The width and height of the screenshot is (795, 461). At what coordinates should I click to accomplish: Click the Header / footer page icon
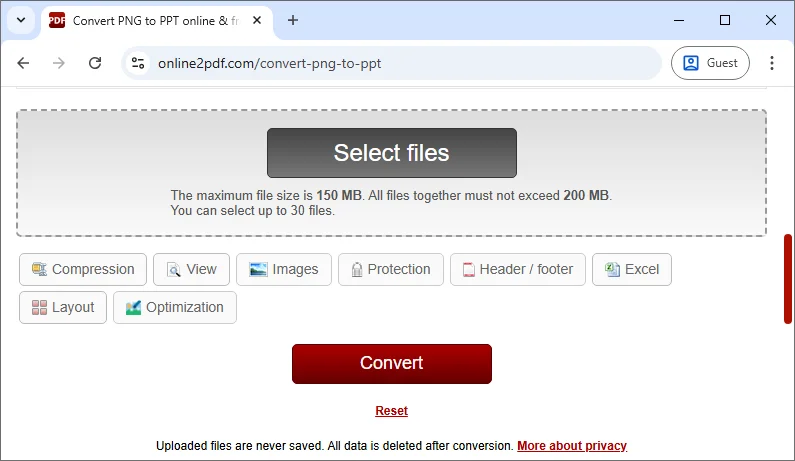(x=468, y=269)
